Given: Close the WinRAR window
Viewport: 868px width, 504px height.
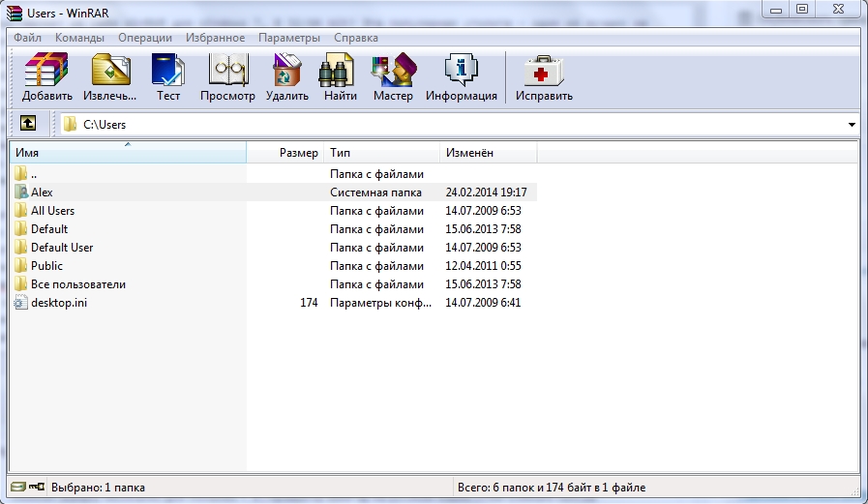Looking at the screenshot, I should 838,10.
